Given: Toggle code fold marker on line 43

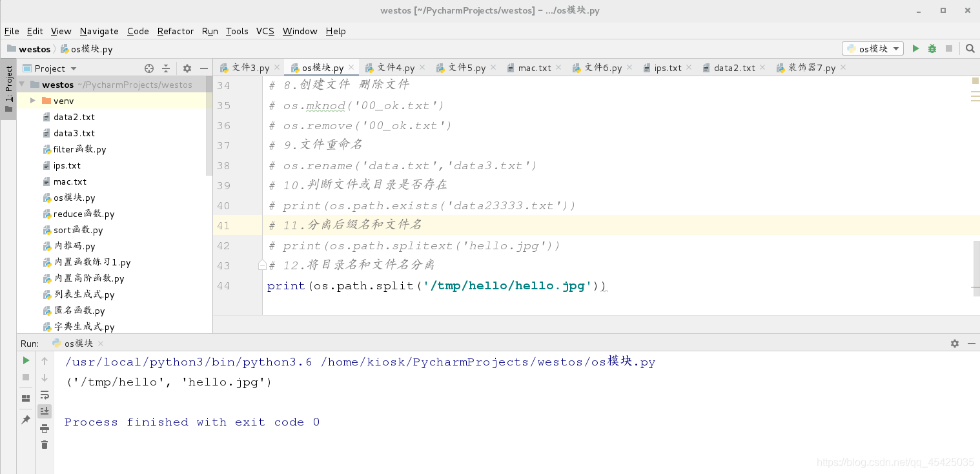Looking at the screenshot, I should pos(262,265).
